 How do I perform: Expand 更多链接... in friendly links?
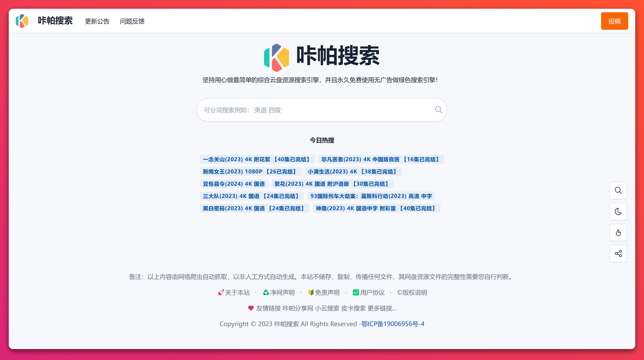click(x=382, y=308)
